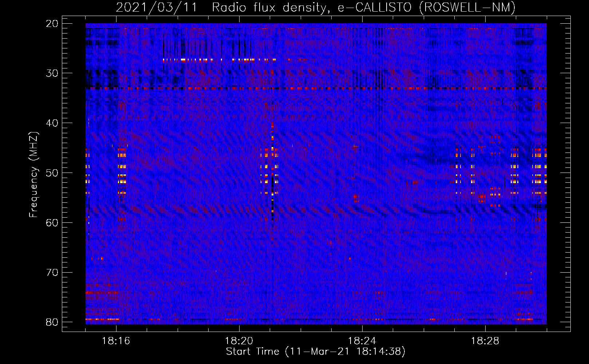The height and width of the screenshot is (364, 589).
Task: Click the frequency tick label '20'
Action: point(52,24)
